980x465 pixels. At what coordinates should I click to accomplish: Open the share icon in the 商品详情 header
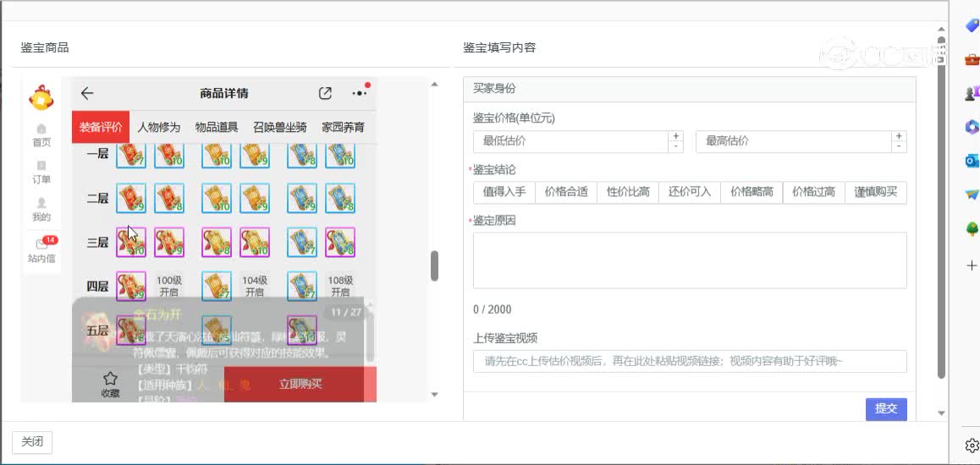pyautogui.click(x=325, y=94)
